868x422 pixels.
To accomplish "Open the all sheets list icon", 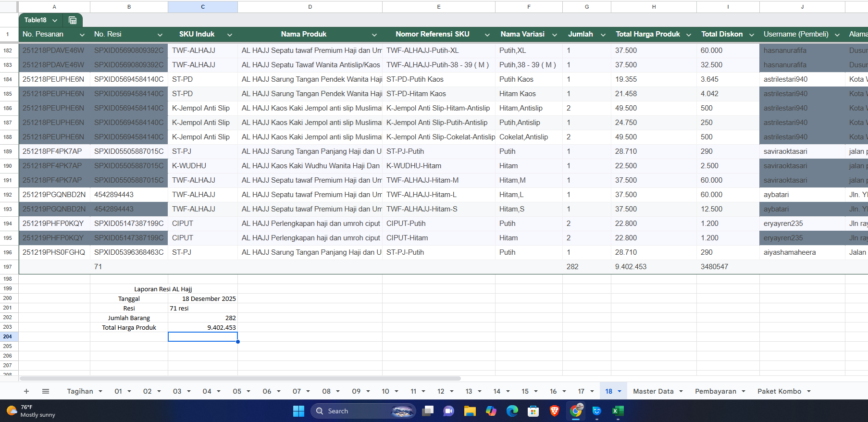I will coord(46,391).
